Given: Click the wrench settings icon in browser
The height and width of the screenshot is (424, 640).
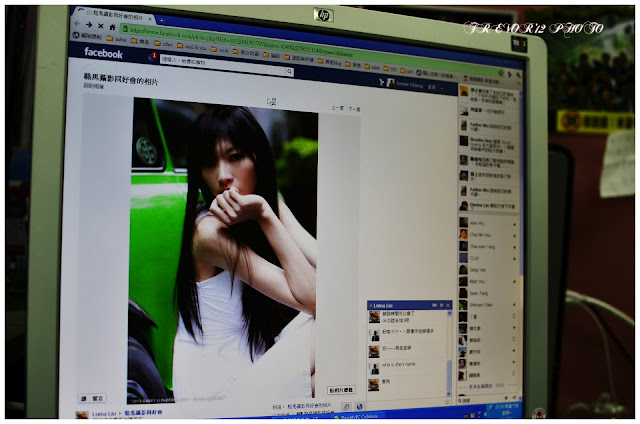Looking at the screenshot, I should 518,76.
